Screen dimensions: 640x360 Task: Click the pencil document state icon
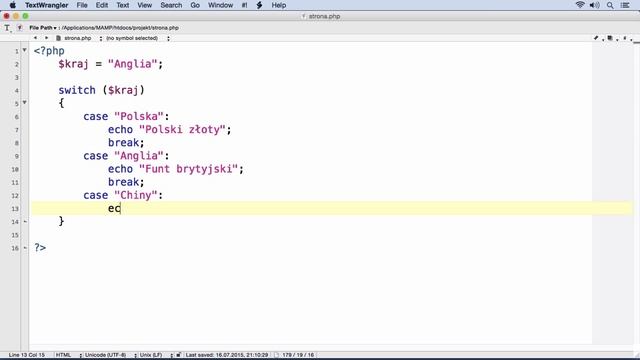pos(596,38)
